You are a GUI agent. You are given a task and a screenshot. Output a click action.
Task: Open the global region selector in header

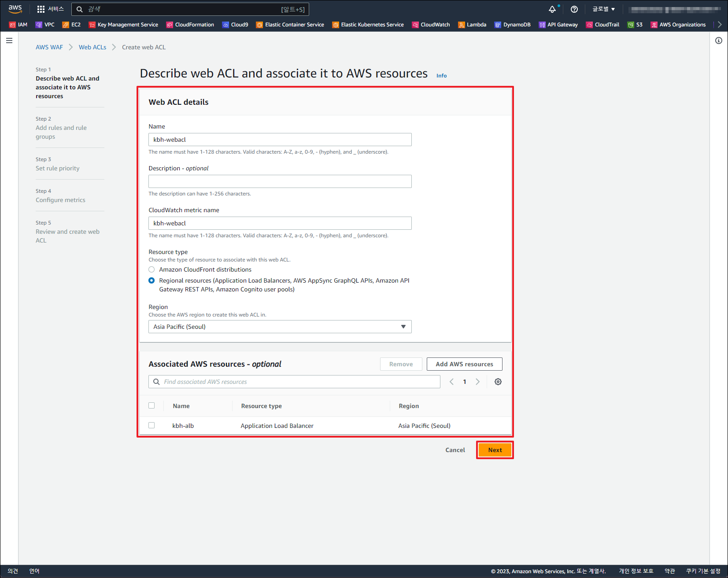[603, 9]
